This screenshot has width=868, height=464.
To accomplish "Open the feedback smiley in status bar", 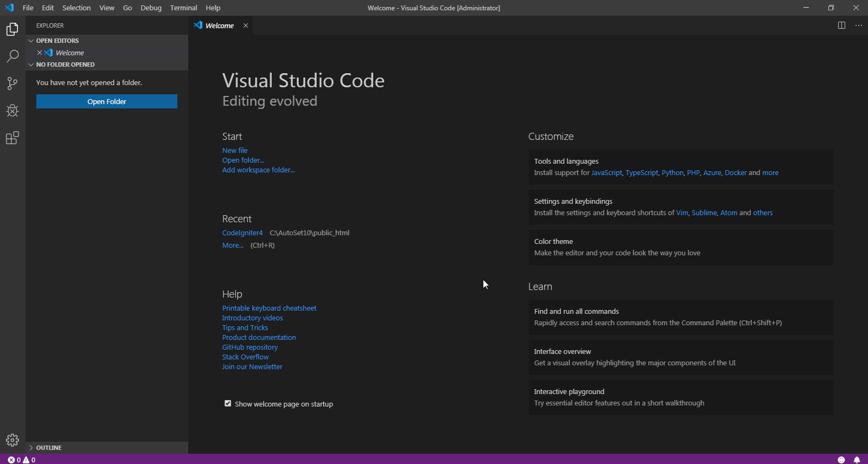I will 841,460.
